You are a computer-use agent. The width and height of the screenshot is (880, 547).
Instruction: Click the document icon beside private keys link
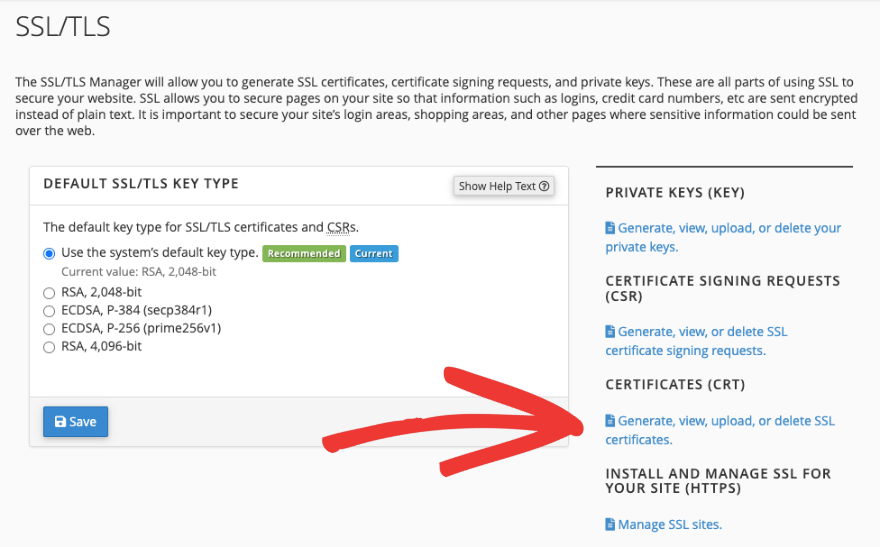pos(610,228)
